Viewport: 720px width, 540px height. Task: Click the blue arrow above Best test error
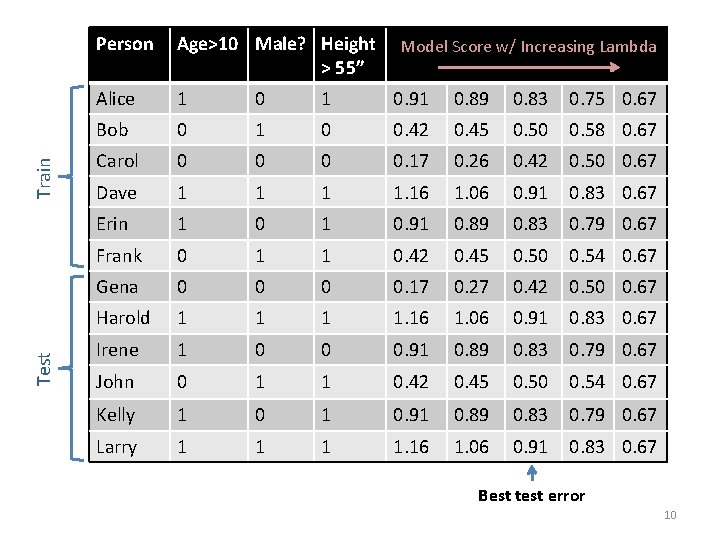click(530, 473)
